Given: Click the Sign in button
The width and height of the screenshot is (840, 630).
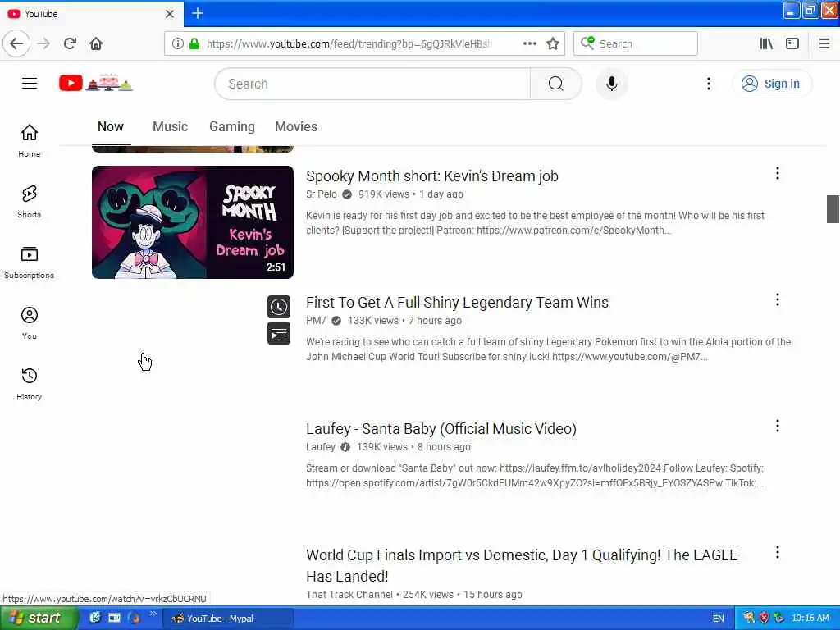Looking at the screenshot, I should (771, 84).
